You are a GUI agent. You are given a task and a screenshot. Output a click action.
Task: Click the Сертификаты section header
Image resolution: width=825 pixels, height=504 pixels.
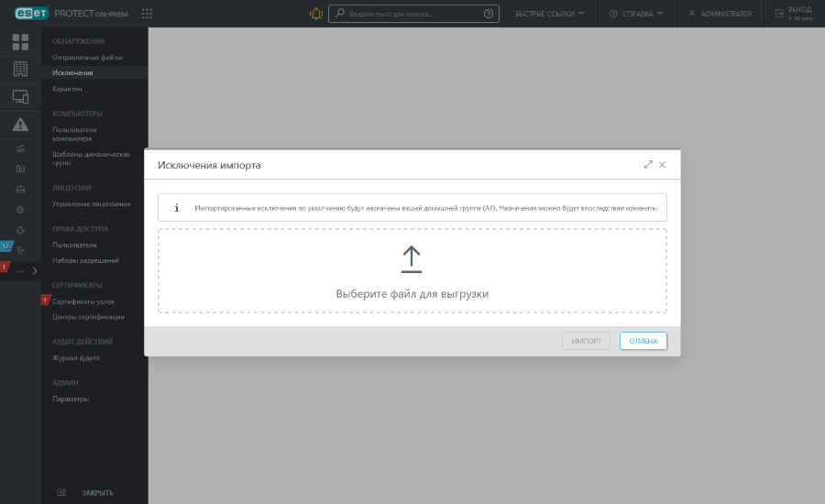click(77, 285)
